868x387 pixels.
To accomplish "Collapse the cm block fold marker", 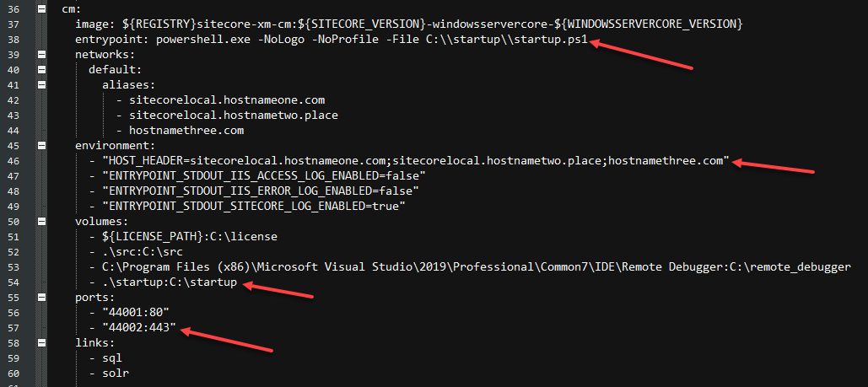I will (x=41, y=9).
